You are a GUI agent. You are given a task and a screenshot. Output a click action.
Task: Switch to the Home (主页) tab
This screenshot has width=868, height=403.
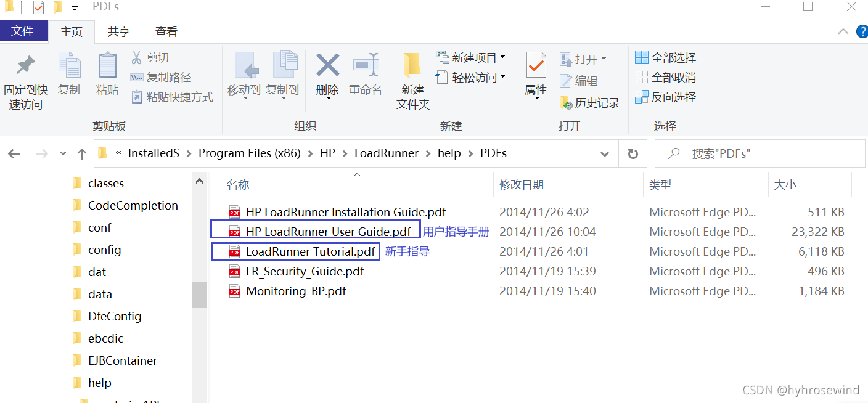pos(72,31)
